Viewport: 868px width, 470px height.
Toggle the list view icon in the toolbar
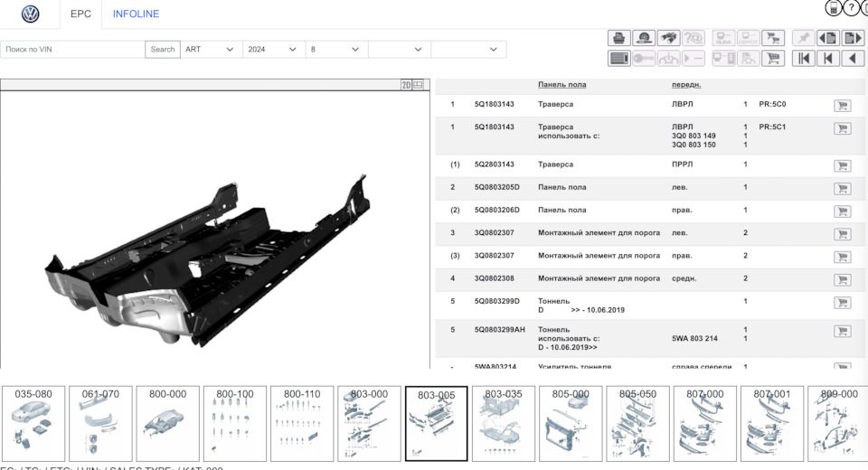coord(618,59)
